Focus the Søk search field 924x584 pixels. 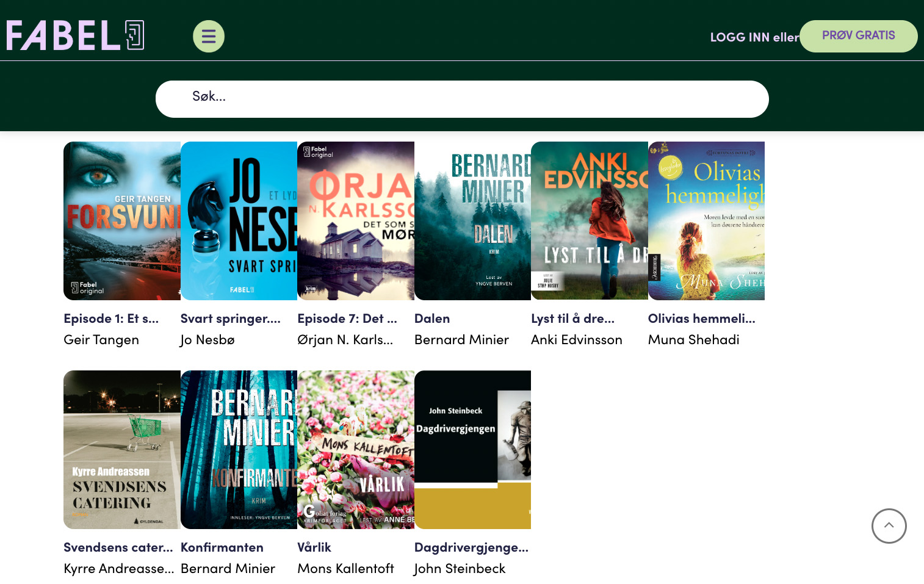462,99
